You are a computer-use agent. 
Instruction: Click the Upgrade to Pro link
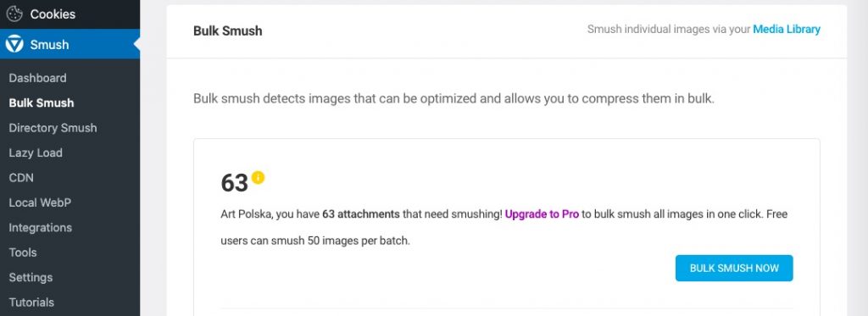coord(542,214)
